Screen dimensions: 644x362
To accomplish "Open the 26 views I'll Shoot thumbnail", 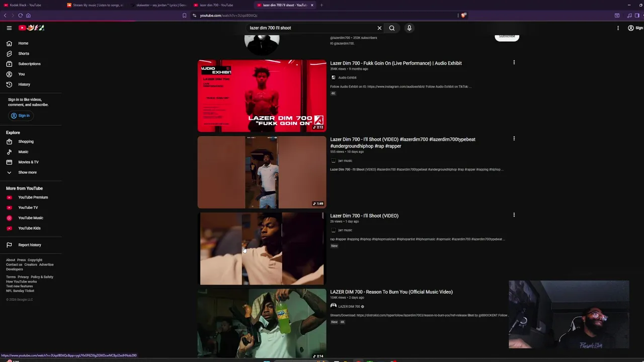I will click(262, 249).
